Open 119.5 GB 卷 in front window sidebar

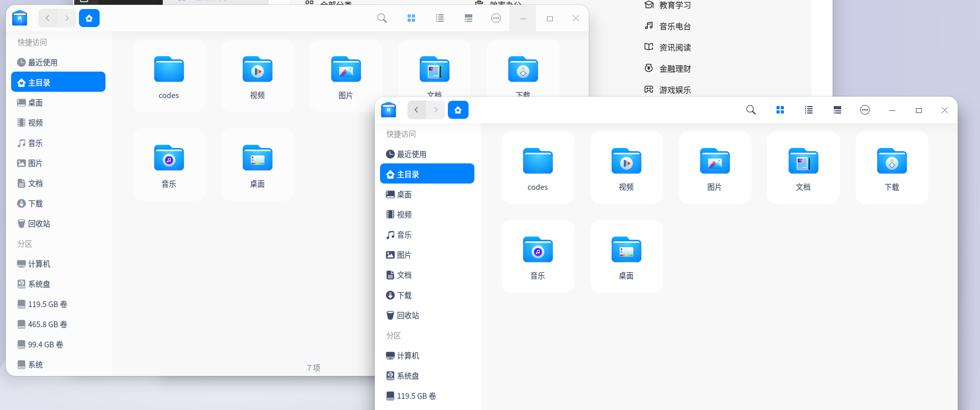point(427,396)
